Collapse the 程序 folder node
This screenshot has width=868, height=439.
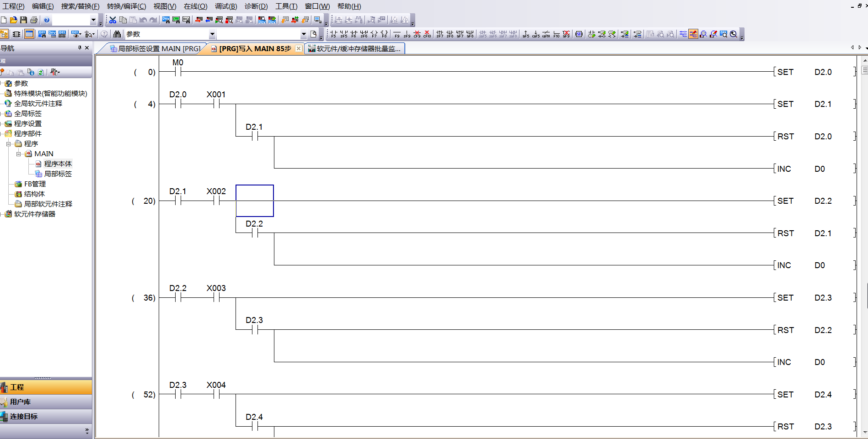(9, 144)
